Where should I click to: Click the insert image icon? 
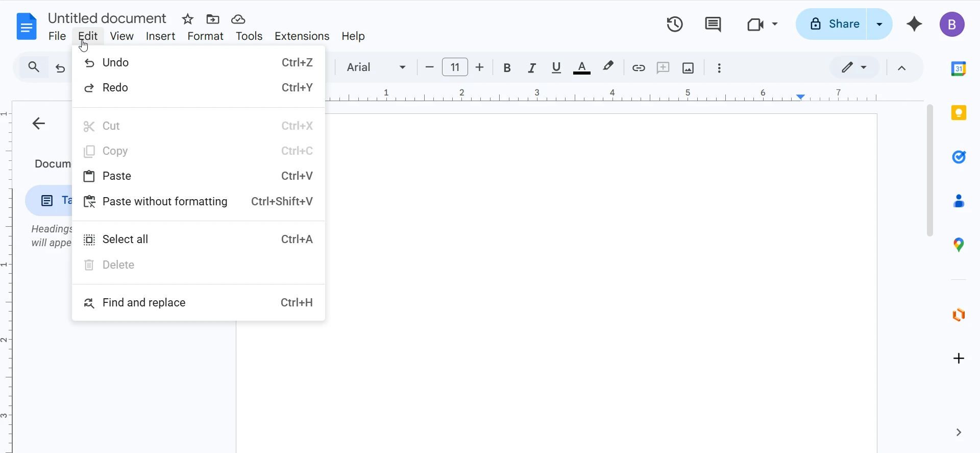(688, 68)
